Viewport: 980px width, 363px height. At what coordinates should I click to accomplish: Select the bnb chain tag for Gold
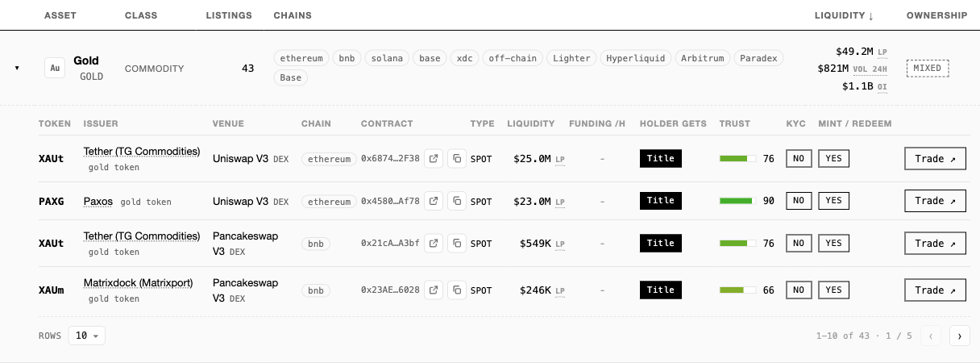click(x=347, y=58)
